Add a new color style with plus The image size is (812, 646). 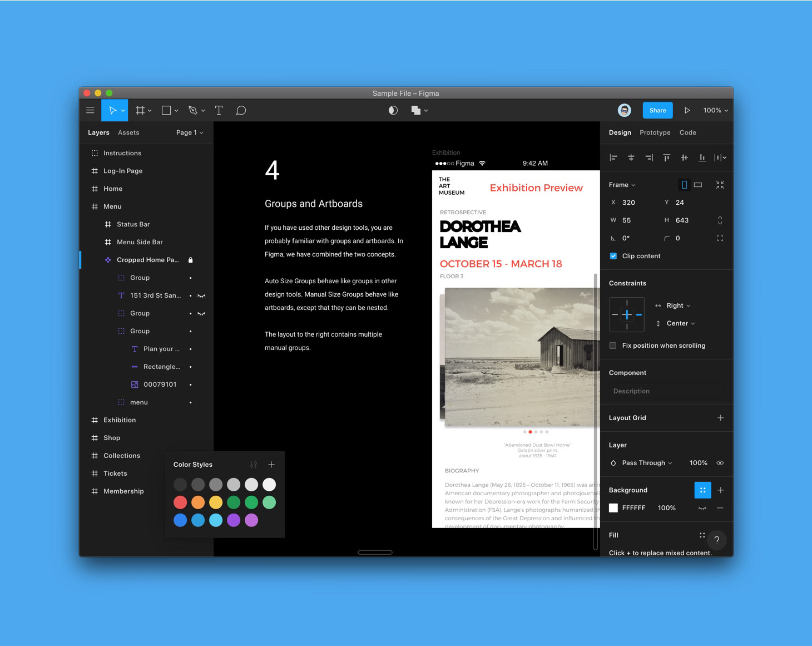pyautogui.click(x=271, y=465)
